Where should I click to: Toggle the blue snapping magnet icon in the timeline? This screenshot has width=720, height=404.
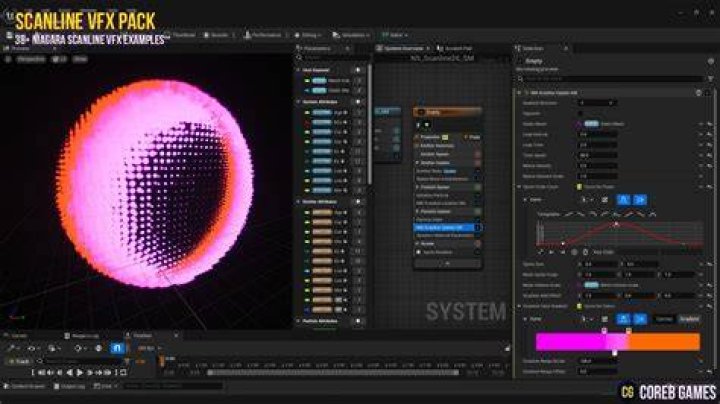click(117, 348)
